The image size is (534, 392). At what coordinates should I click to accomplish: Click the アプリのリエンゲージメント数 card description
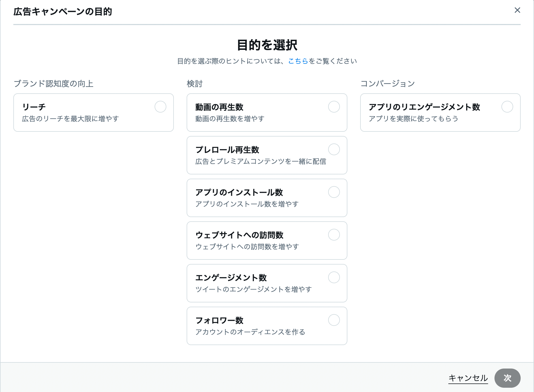click(413, 119)
